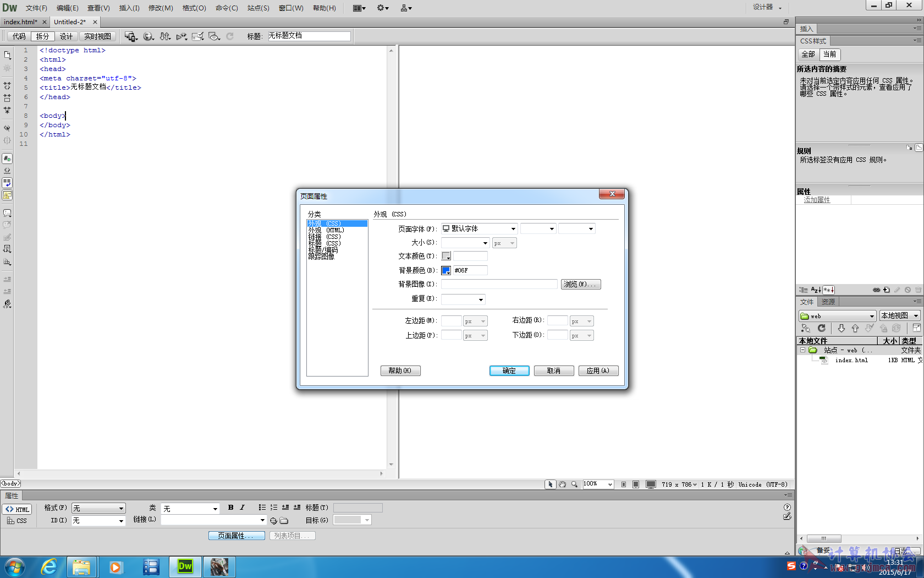Click 确定 button in 页面属性 dialog

tap(509, 371)
